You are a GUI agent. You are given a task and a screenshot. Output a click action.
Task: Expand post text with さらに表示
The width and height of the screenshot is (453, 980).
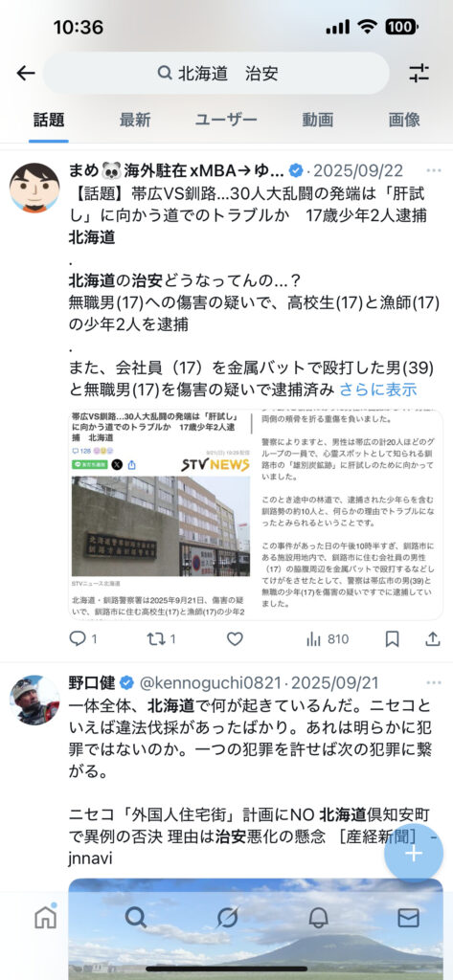(378, 390)
